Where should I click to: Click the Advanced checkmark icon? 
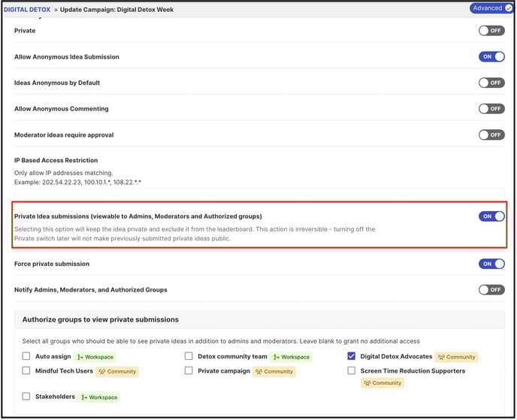click(x=509, y=8)
